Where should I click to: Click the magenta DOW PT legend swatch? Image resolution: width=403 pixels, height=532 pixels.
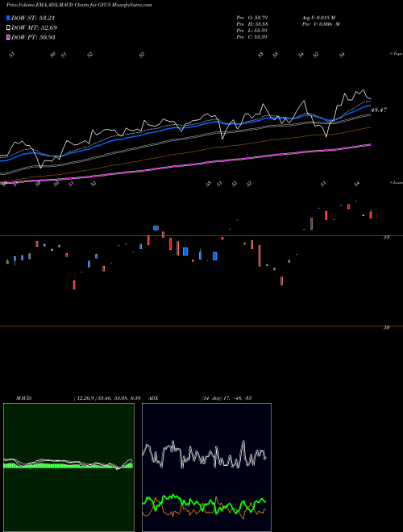[x=8, y=37]
